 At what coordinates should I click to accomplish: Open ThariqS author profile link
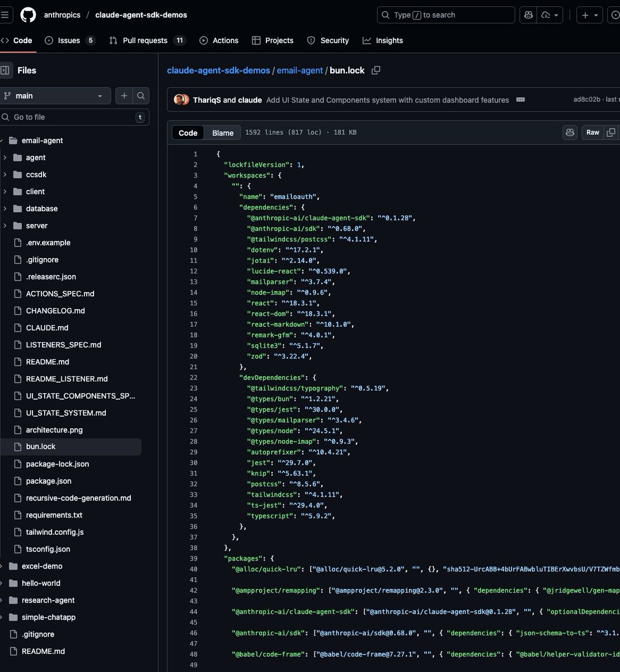tap(207, 100)
